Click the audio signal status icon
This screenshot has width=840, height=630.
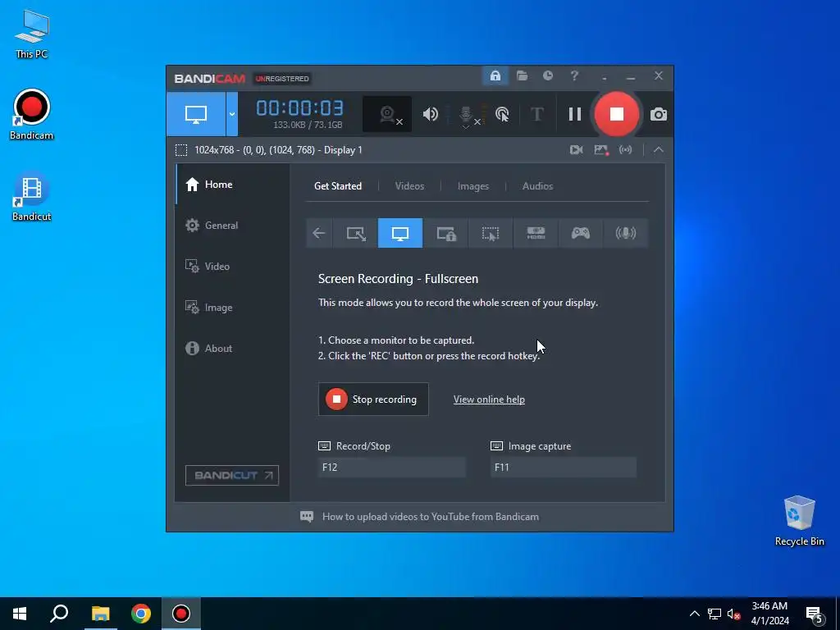pyautogui.click(x=625, y=150)
